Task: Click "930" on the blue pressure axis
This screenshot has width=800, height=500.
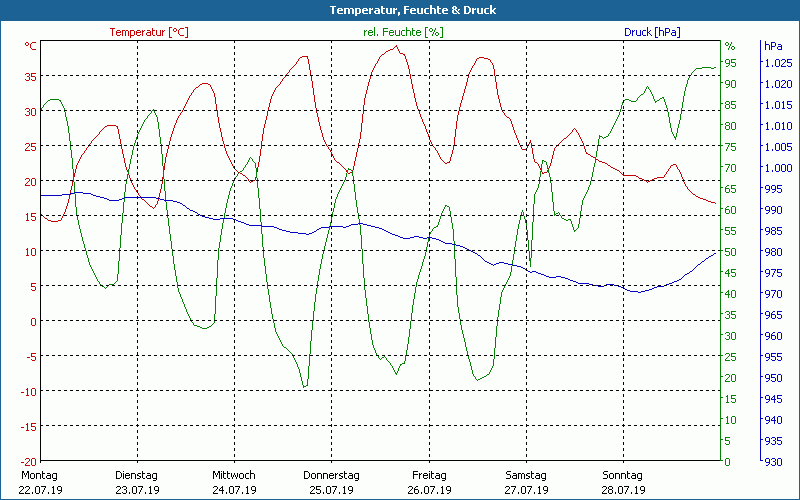Action: (x=773, y=462)
